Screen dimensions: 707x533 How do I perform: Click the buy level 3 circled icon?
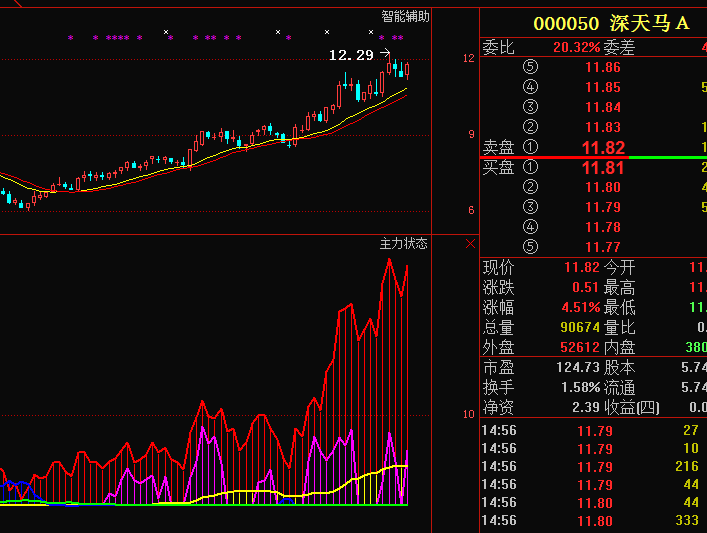click(x=530, y=207)
